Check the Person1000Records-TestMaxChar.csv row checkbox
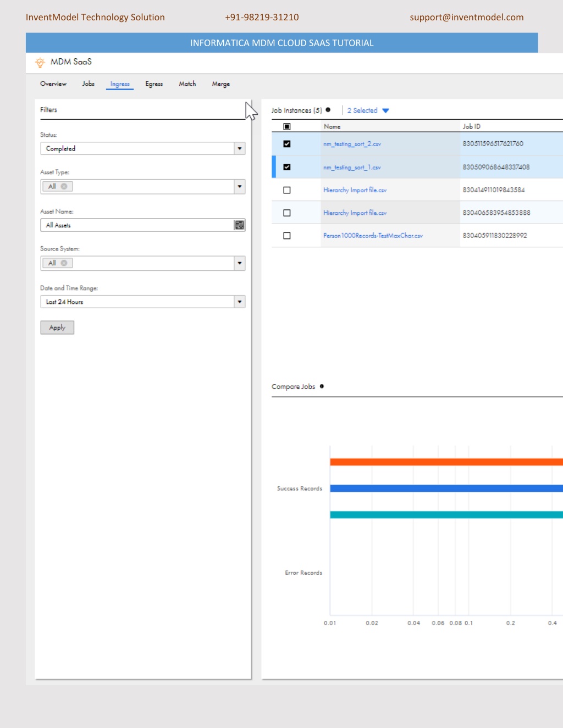 287,236
